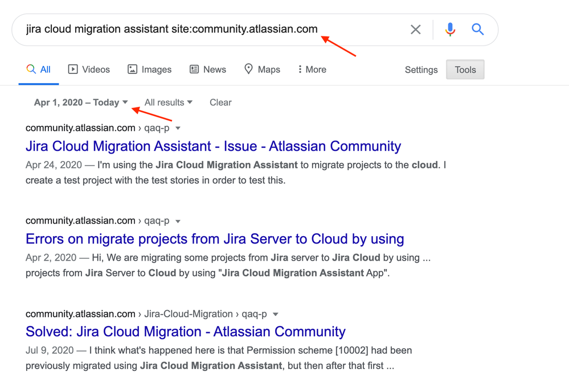Click the 'Apr 2, 2020' result snippet text
The height and width of the screenshot is (392, 569).
click(228, 266)
